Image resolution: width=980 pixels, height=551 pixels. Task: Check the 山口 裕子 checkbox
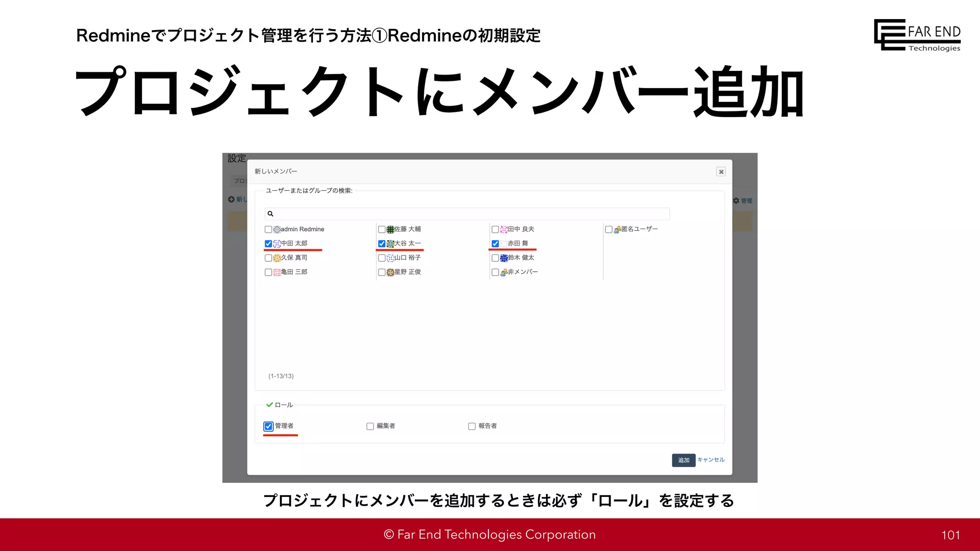pos(382,258)
